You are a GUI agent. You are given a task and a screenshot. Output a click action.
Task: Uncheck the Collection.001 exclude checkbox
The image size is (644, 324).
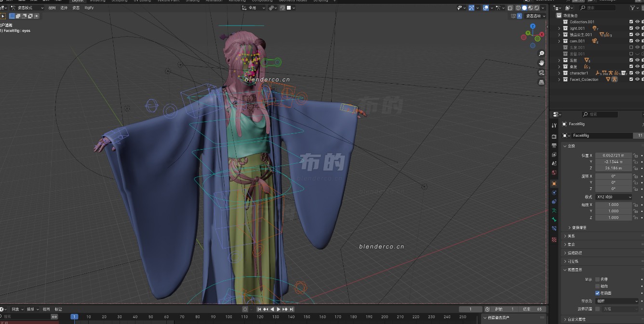631,22
